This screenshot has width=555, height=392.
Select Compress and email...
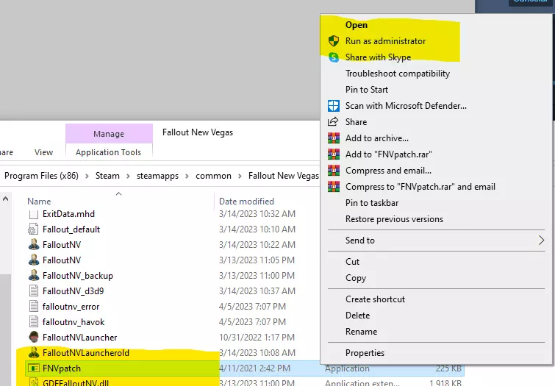388,171
